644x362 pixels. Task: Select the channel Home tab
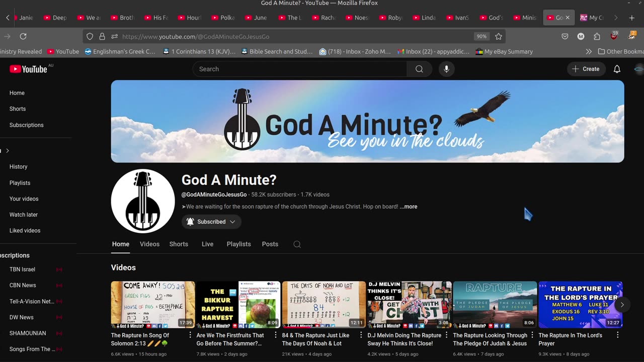click(x=120, y=244)
